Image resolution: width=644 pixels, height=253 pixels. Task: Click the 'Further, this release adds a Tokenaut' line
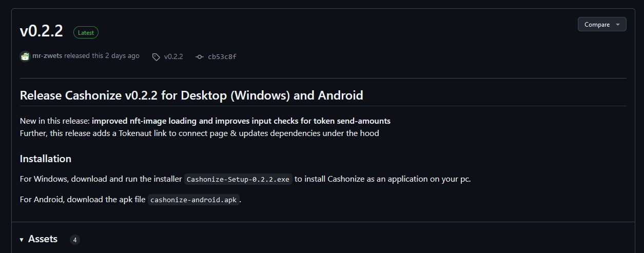click(199, 133)
